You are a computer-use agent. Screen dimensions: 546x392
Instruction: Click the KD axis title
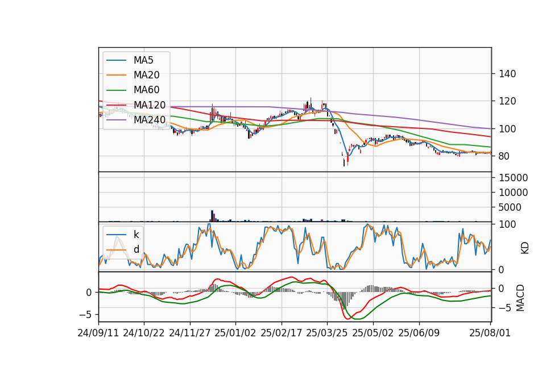tap(525, 247)
